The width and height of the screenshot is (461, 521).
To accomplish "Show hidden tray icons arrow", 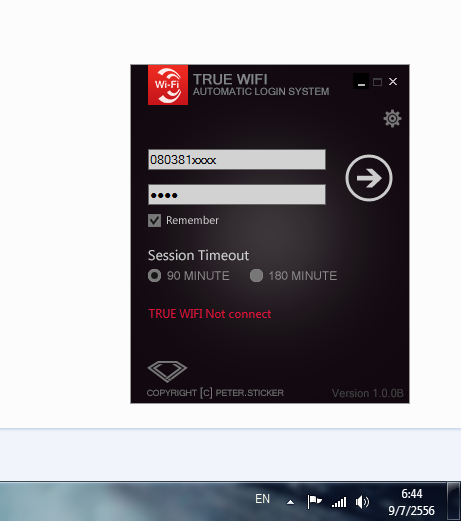I will pyautogui.click(x=291, y=502).
